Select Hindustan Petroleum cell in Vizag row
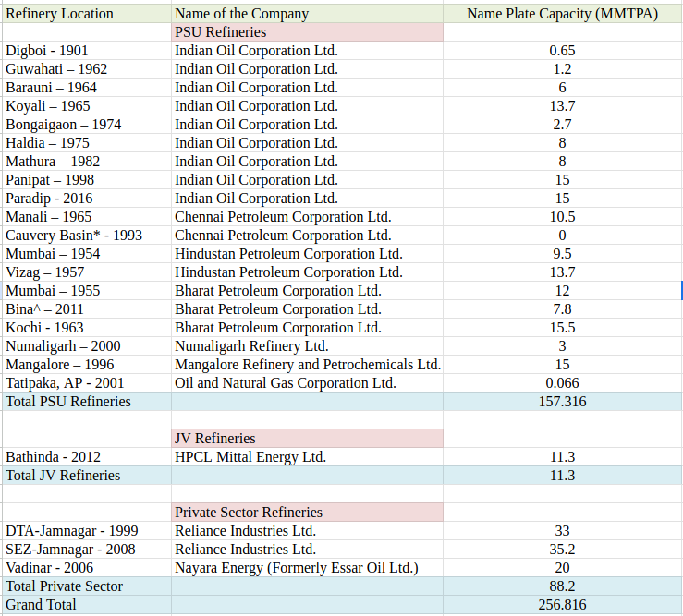Viewport: 683px width, 616px height. pyautogui.click(x=307, y=272)
